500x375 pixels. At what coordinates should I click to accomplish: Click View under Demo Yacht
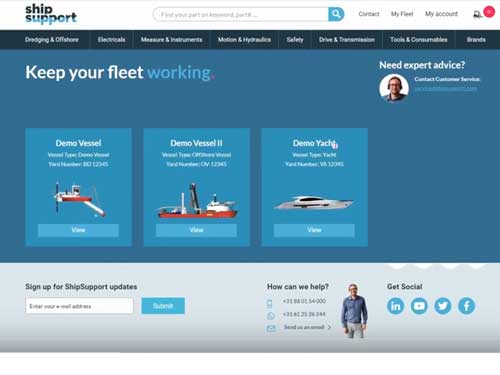(x=314, y=230)
